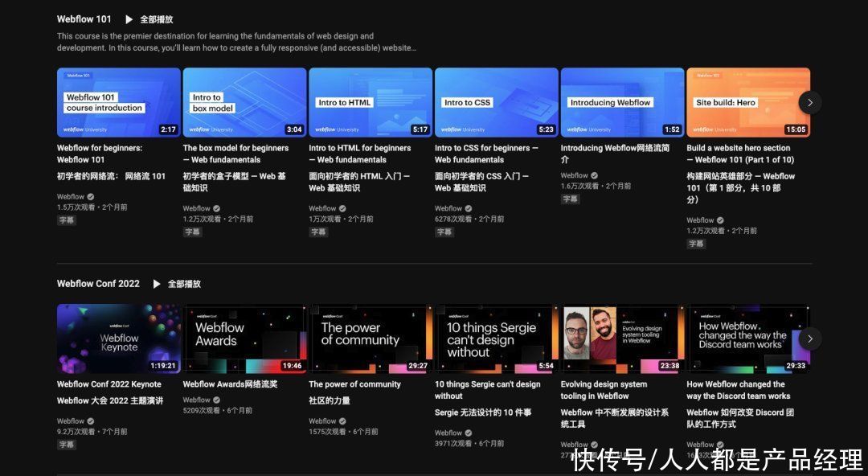Click the '1.6万次观看' view count text
Viewport: 868px width, 476px height.
[x=579, y=187]
